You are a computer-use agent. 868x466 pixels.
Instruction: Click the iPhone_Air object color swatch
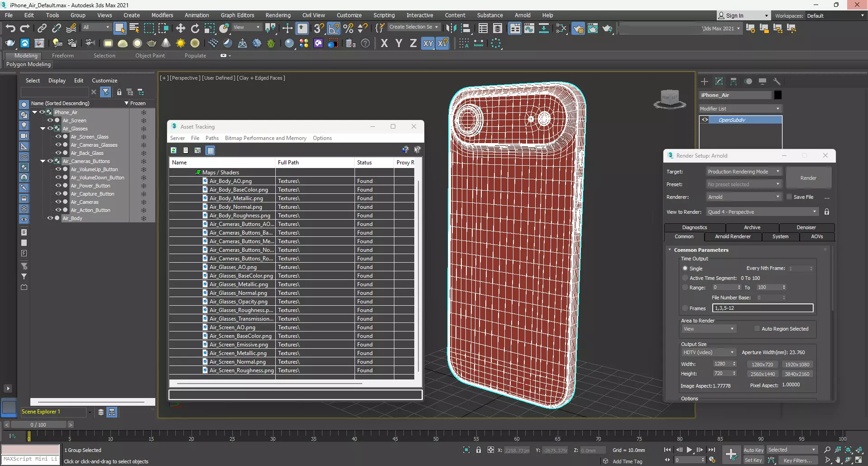(778, 95)
